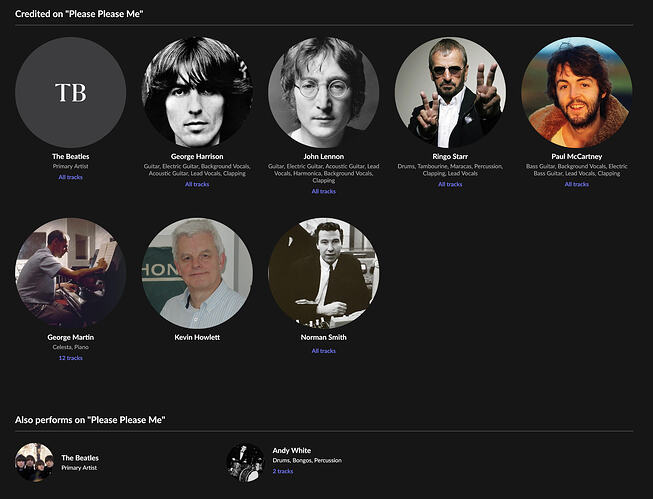This screenshot has width=653, height=499.
Task: Click John Lennon's portrait photo
Action: tap(324, 92)
